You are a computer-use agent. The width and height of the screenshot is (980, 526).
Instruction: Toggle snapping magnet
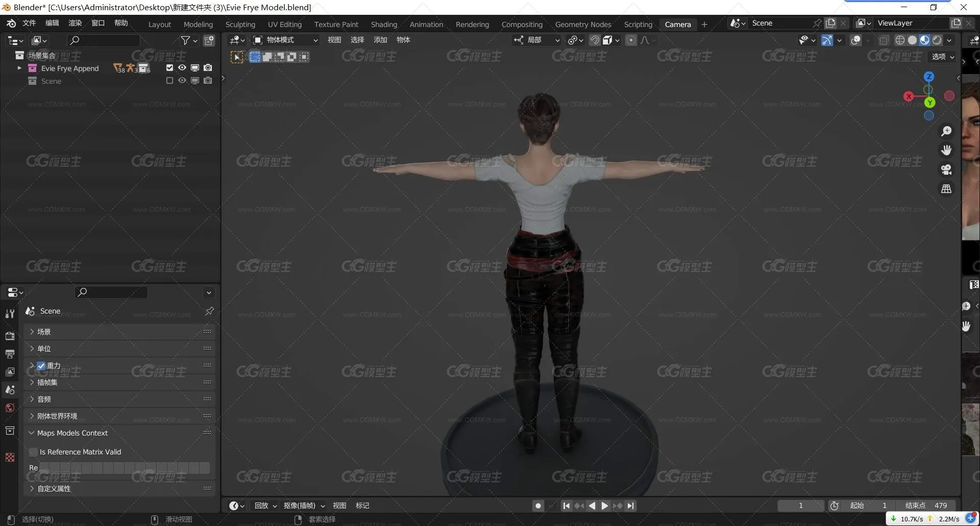[x=595, y=40]
